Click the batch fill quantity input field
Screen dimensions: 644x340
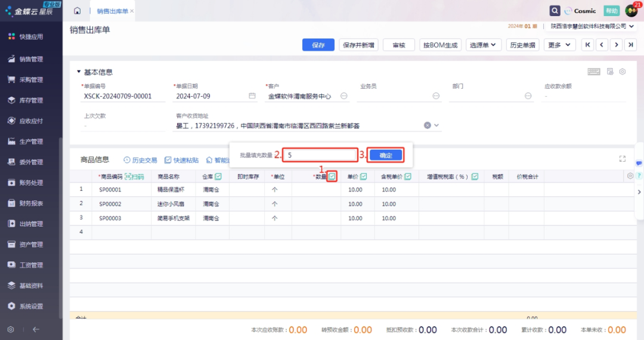pos(320,155)
